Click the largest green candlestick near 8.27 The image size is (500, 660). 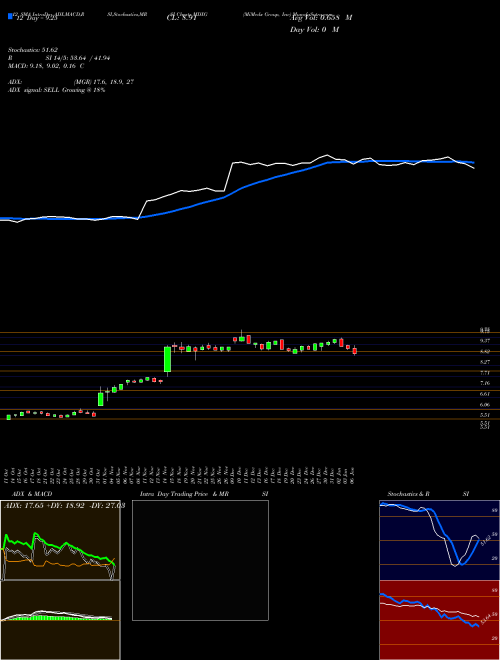tap(168, 359)
